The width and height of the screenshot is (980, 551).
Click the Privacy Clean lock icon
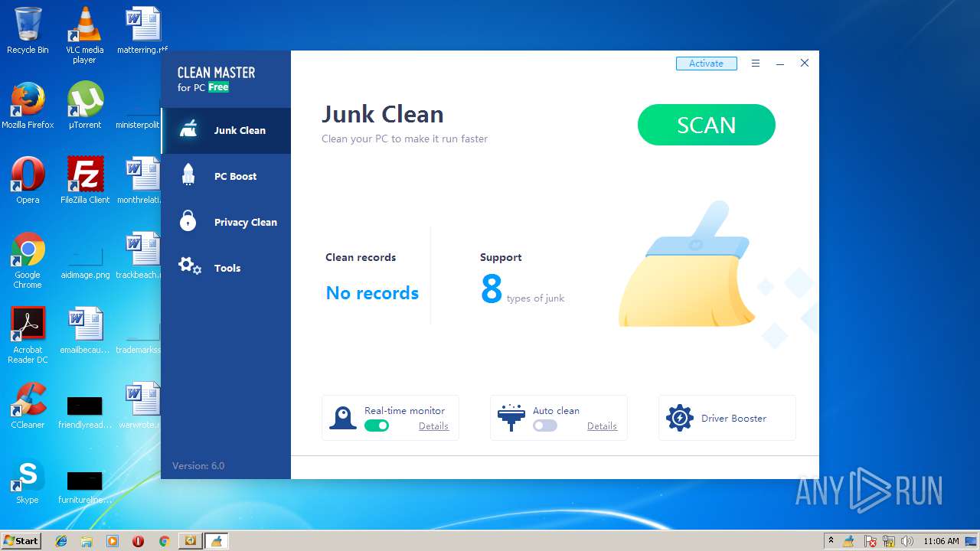tap(188, 221)
